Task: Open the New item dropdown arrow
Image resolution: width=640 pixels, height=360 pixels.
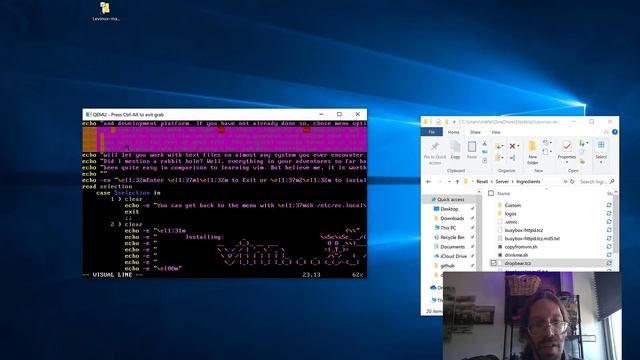Action: [x=551, y=142]
